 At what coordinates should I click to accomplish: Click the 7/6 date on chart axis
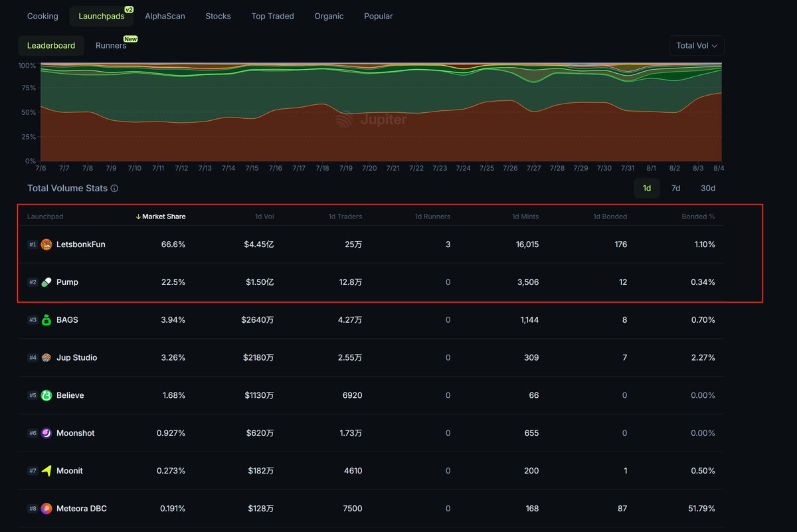point(41,169)
